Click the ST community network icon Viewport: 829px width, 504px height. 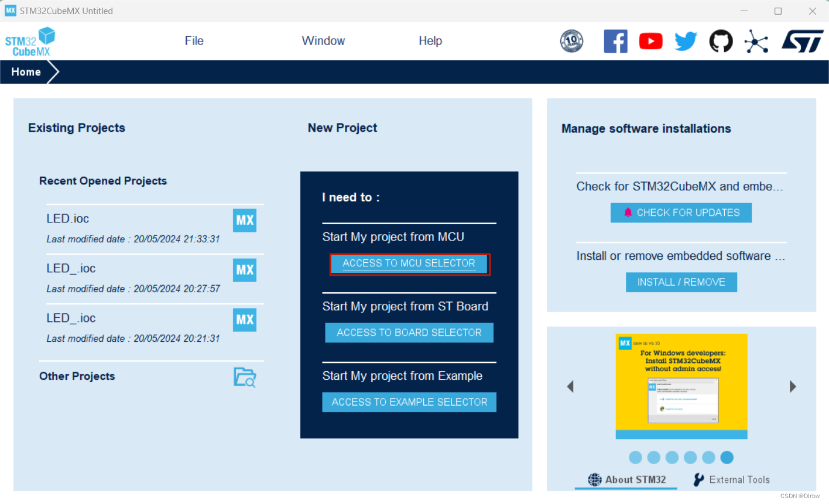[x=756, y=41]
